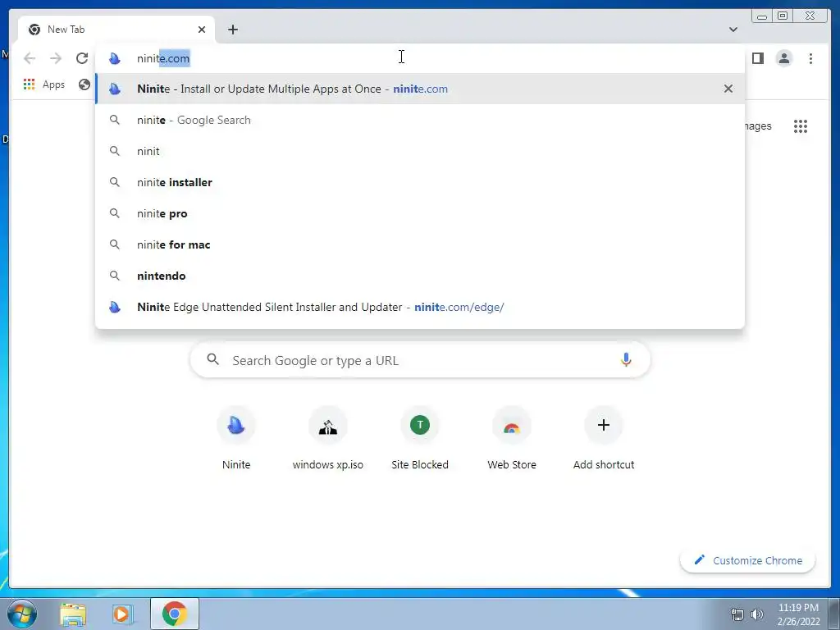Click the Ninite favicon in address bar
This screenshot has height=630, width=840.
pyautogui.click(x=115, y=58)
